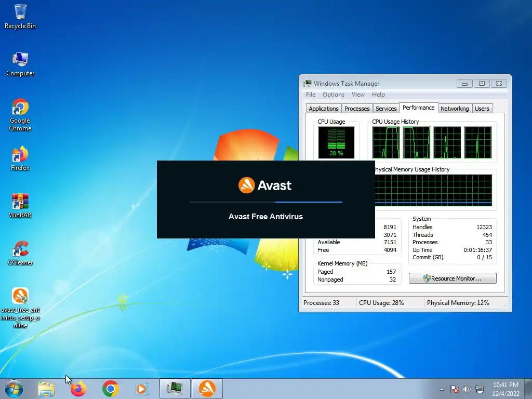Open the File menu in Task Manager

click(311, 95)
